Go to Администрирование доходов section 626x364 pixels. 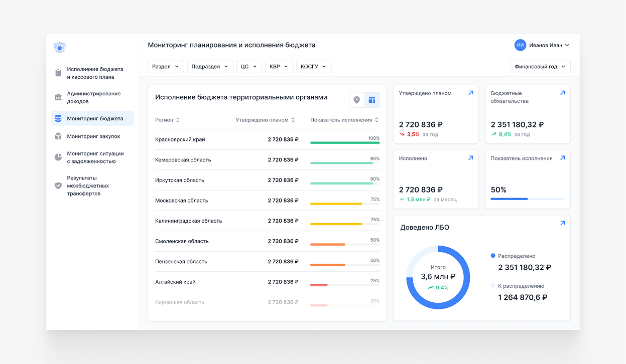tap(92, 97)
